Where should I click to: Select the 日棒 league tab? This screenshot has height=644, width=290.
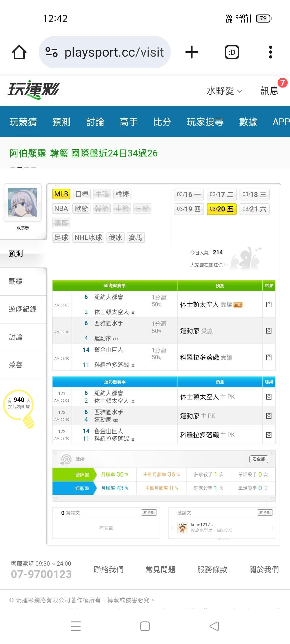click(82, 194)
